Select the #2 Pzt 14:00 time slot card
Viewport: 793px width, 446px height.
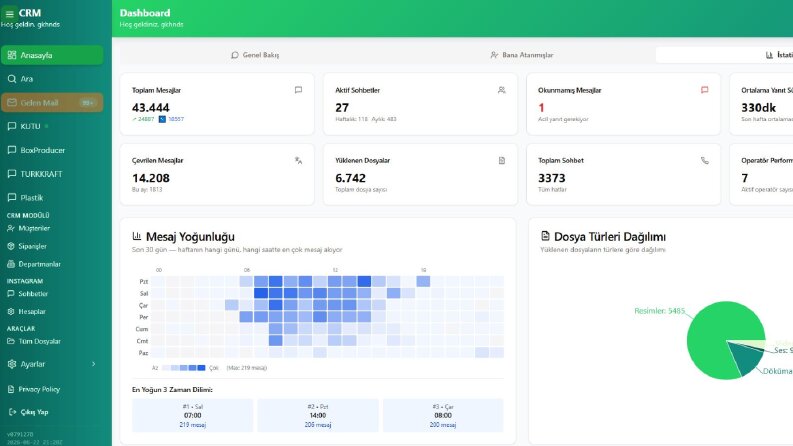click(318, 415)
